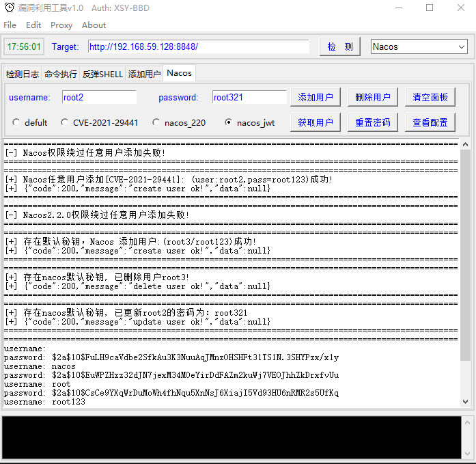Click the Target URL input field

click(199, 46)
